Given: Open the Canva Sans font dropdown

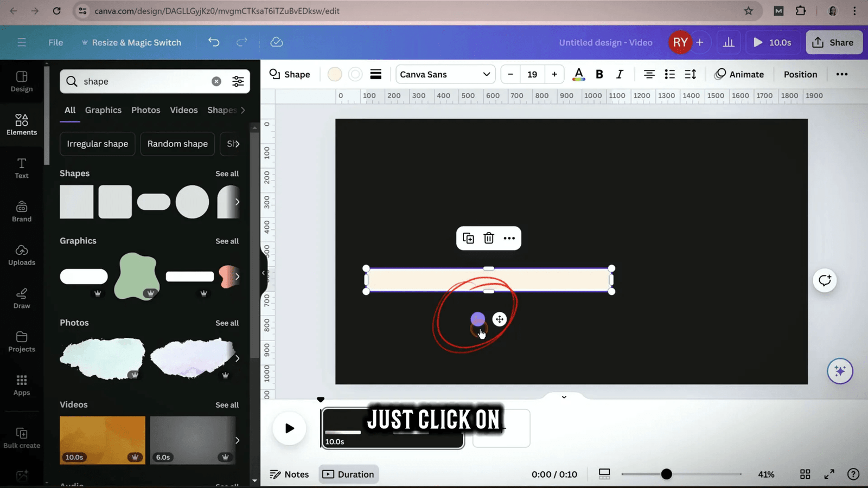Looking at the screenshot, I should (x=445, y=74).
